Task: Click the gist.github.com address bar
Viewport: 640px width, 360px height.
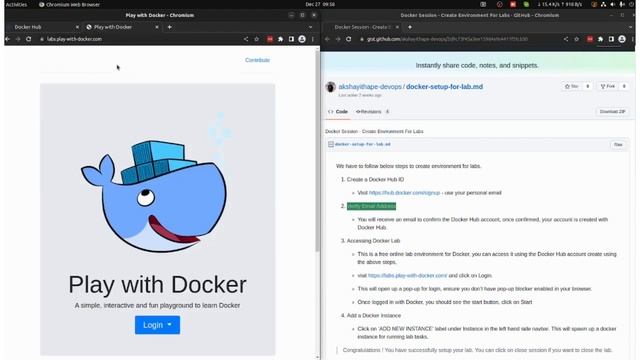Action: tap(459, 39)
